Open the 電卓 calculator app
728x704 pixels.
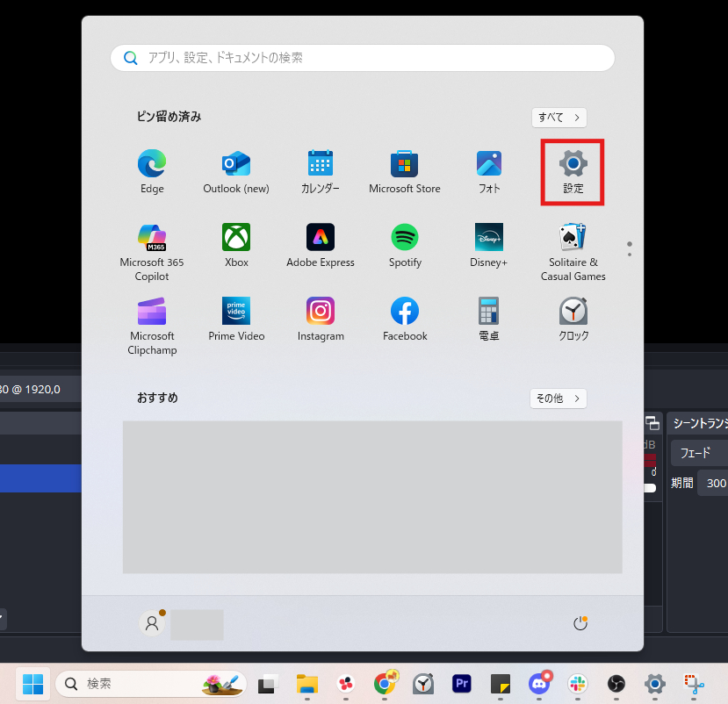tap(488, 312)
